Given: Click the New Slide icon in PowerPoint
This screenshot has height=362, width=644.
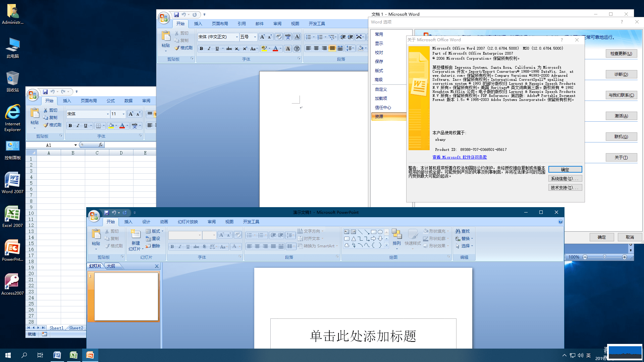Looking at the screenshot, I should 136,234.
